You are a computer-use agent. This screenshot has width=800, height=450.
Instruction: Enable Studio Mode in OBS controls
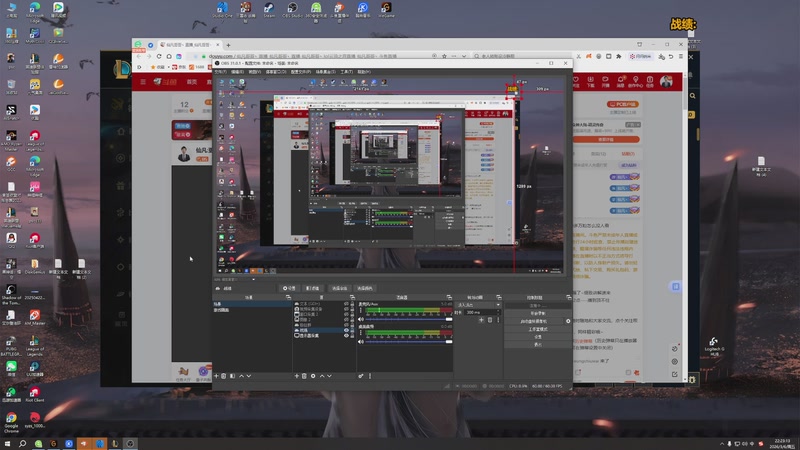click(x=538, y=329)
